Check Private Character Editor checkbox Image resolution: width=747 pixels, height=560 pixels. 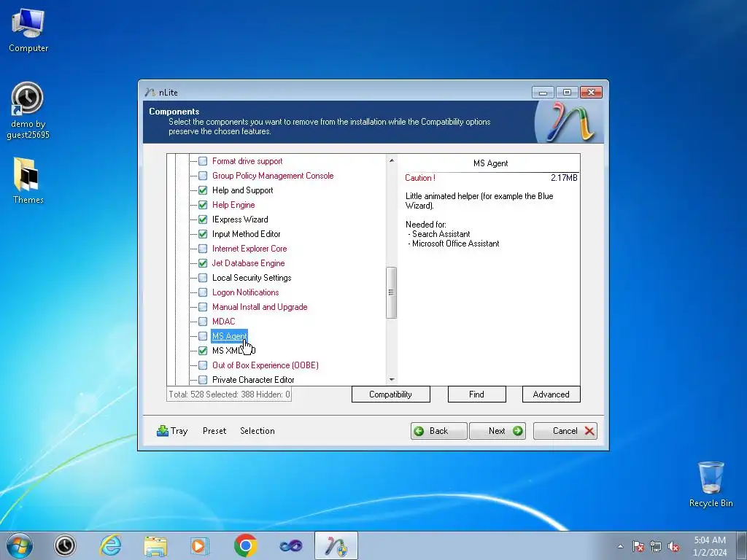(203, 379)
